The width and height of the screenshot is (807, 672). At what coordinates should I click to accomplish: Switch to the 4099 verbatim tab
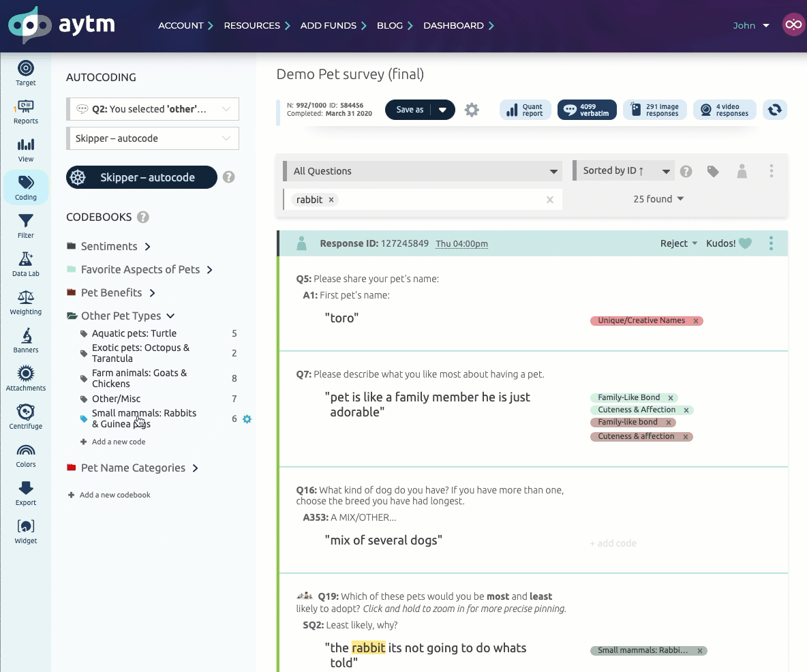click(587, 110)
